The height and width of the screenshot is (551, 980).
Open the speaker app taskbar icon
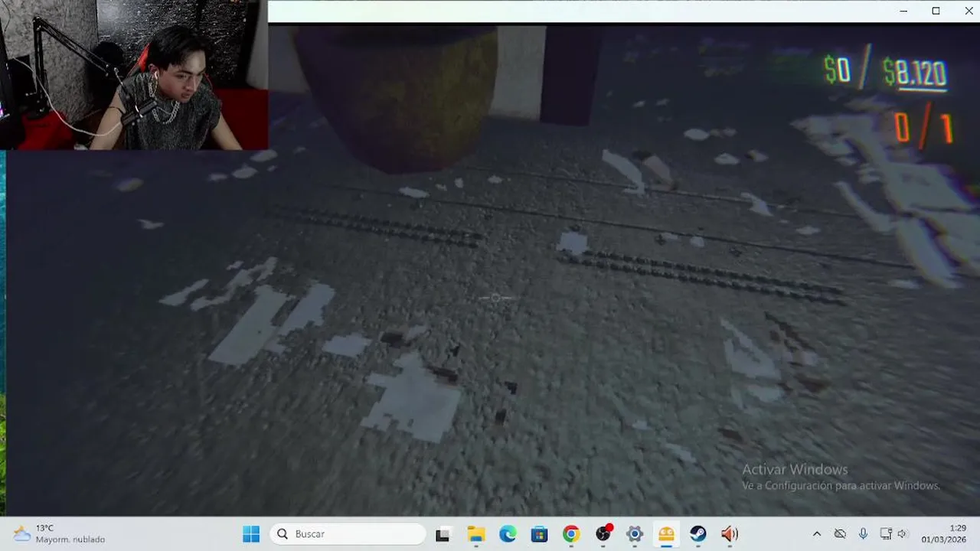[x=730, y=534]
